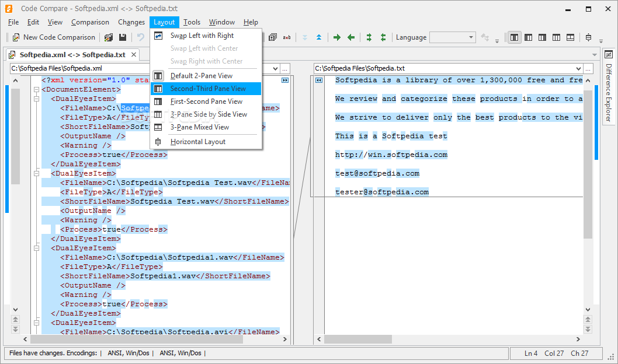
Task: Click the new folder comparison icon
Action: tap(109, 37)
